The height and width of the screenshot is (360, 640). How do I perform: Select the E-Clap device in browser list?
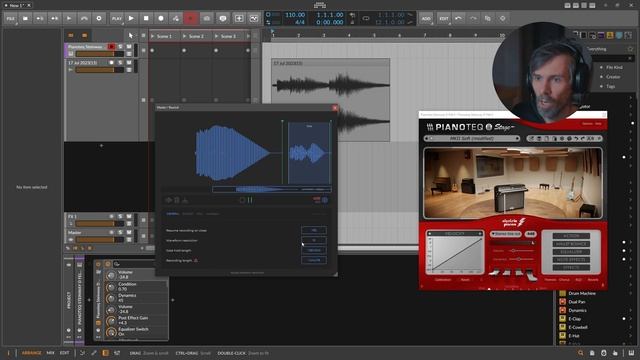[x=574, y=319]
